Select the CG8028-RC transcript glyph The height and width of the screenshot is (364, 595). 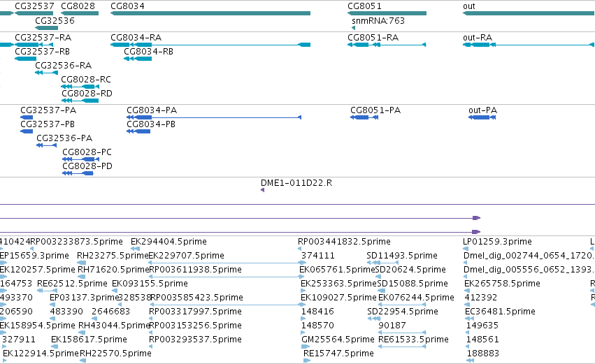pos(80,87)
